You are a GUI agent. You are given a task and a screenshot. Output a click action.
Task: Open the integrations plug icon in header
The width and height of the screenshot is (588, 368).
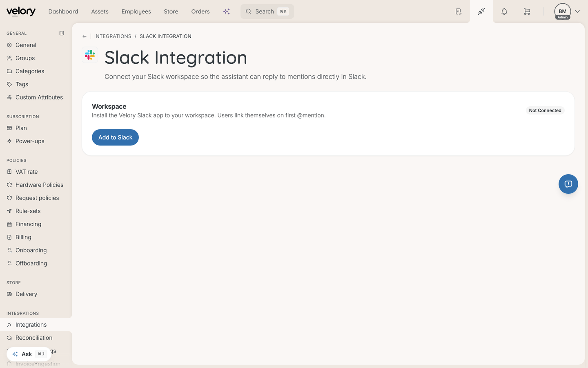pyautogui.click(x=481, y=11)
